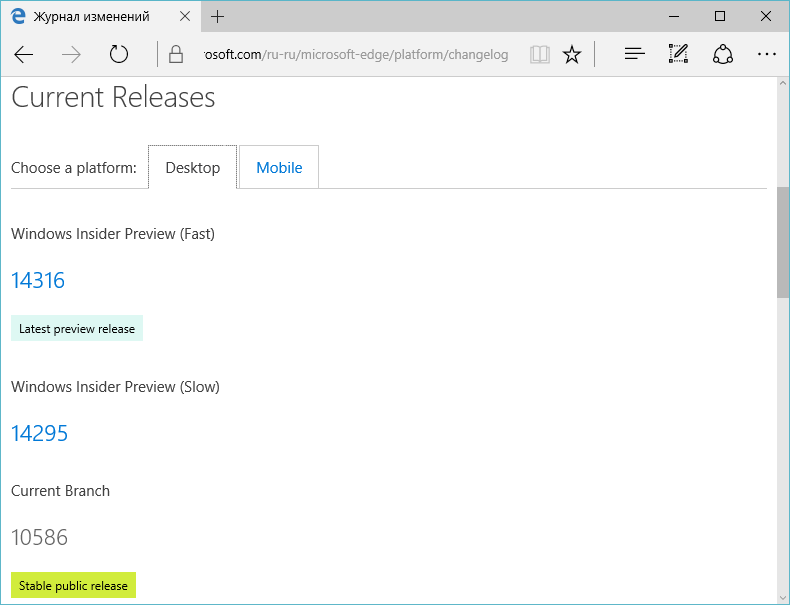The image size is (790, 605).
Task: Close the Журнал изменений tab
Action: click(x=185, y=17)
